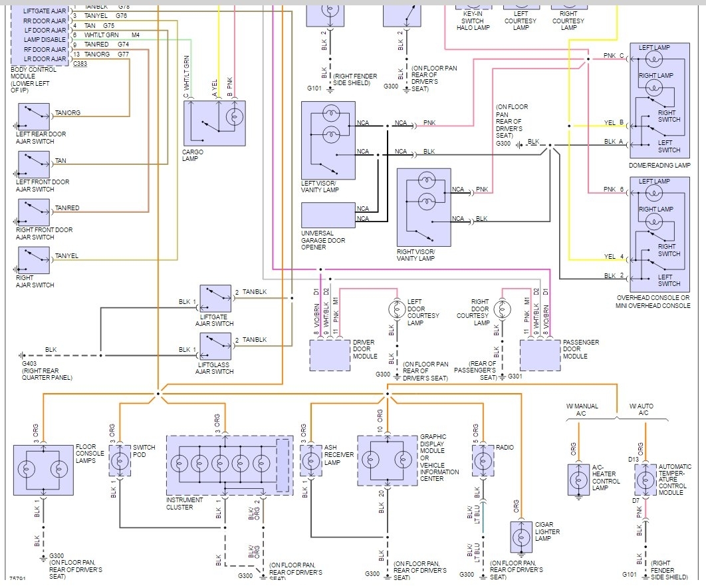Click the Dome/Reading Lamp assembly
Viewport: 706px width, 588px height.
(x=659, y=100)
